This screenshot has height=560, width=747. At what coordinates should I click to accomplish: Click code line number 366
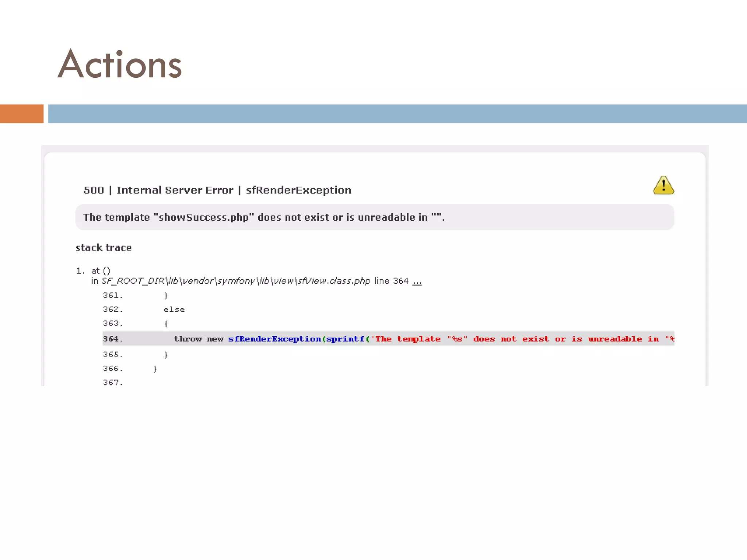(113, 369)
